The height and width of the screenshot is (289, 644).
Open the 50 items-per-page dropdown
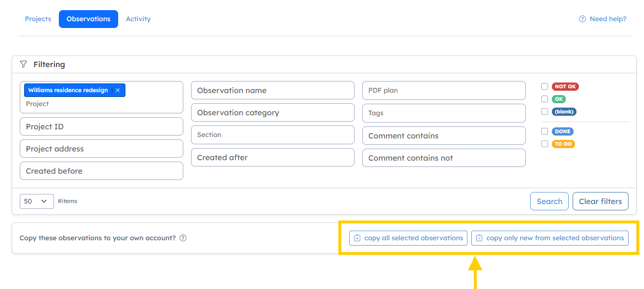click(37, 201)
